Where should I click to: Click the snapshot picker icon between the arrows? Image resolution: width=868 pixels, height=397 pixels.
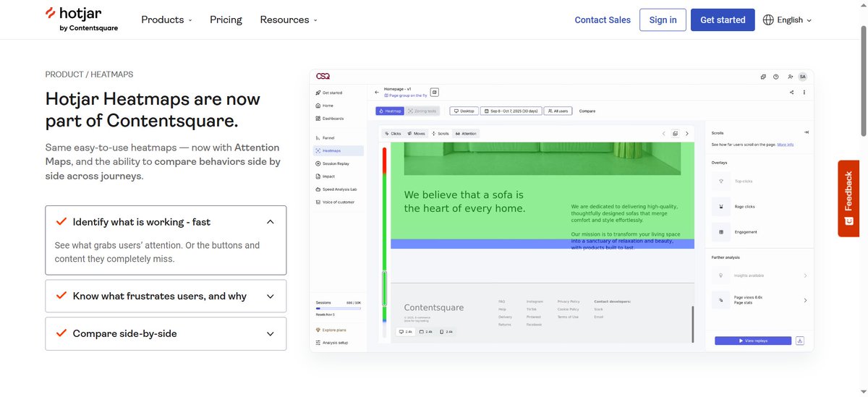coord(675,133)
